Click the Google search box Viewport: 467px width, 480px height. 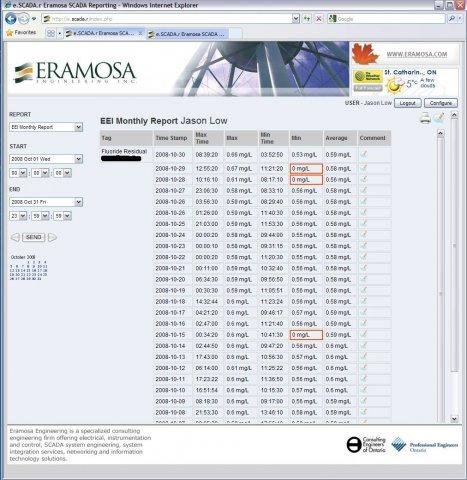tap(387, 19)
